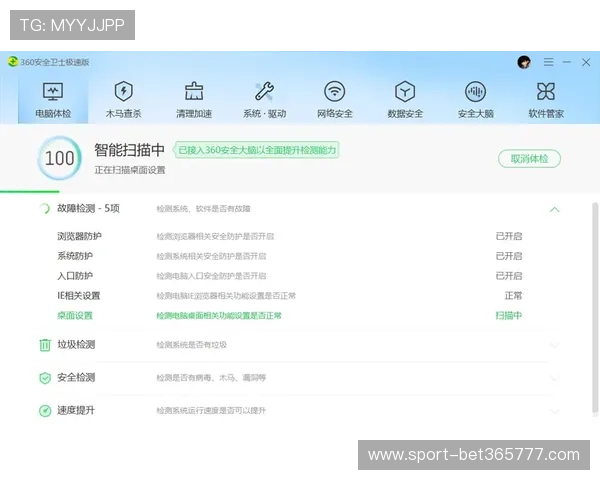The image size is (600, 480).
Task: Switch to the 系统·驱动 tab label
Action: click(264, 114)
